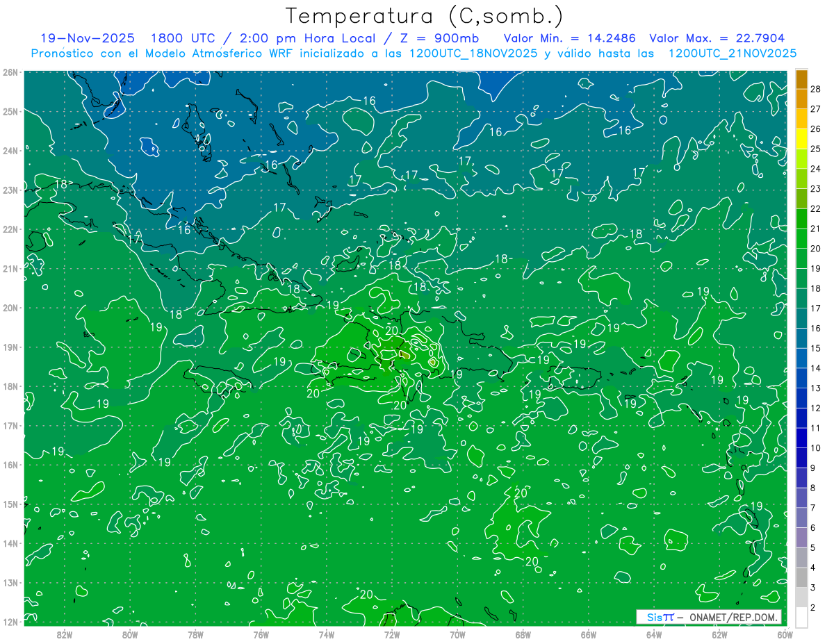Click the colorbar legend value '5'

pyautogui.click(x=813, y=547)
